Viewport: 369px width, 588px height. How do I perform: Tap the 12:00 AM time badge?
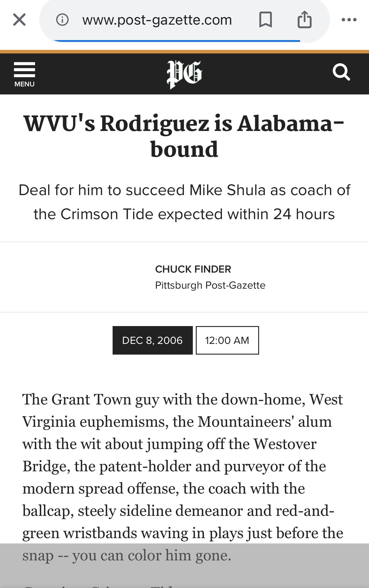[x=227, y=340]
